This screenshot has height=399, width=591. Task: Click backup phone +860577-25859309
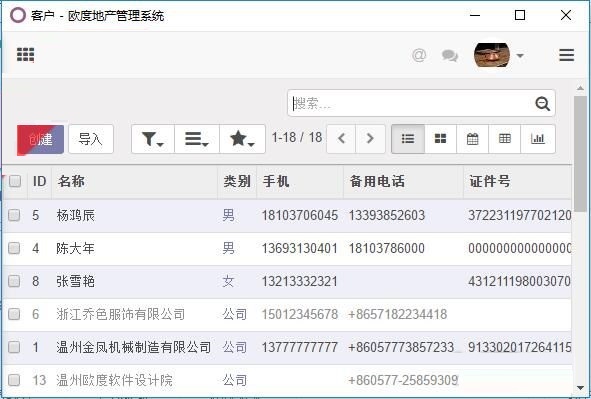pos(403,380)
